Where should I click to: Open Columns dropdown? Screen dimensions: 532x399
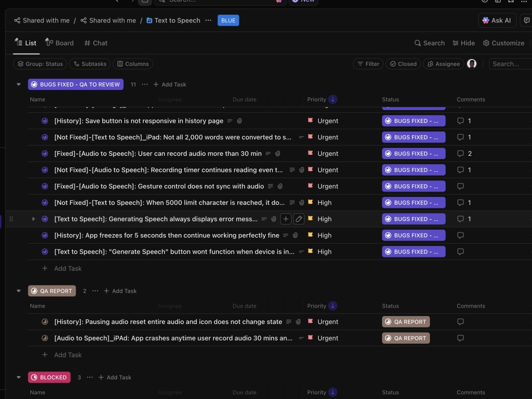coord(132,64)
